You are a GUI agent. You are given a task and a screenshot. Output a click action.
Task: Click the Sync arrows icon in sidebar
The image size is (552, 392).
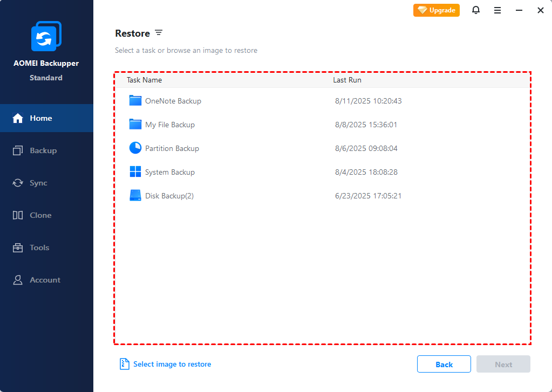tap(18, 183)
